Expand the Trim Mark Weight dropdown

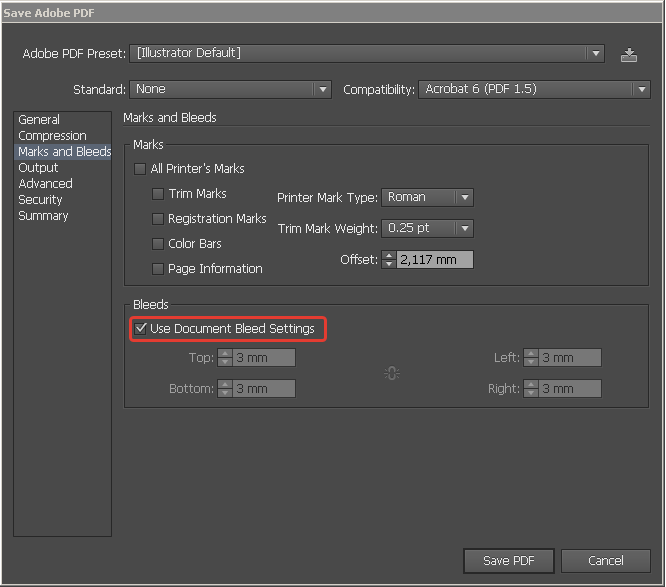427,229
